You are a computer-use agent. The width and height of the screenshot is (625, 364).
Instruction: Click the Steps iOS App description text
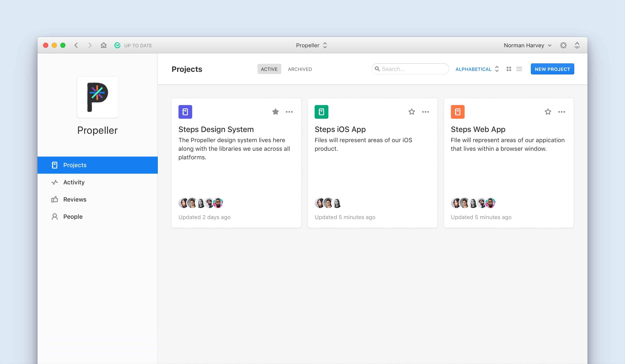click(363, 144)
